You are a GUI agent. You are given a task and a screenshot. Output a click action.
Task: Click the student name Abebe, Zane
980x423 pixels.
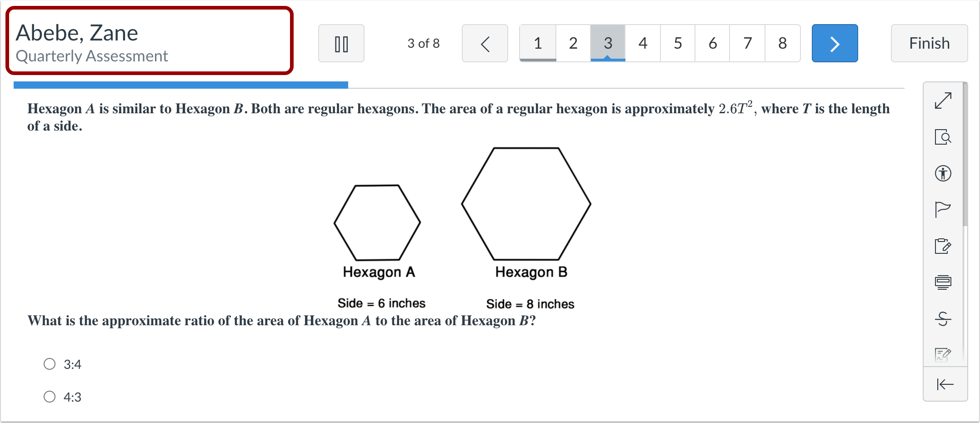[x=78, y=33]
